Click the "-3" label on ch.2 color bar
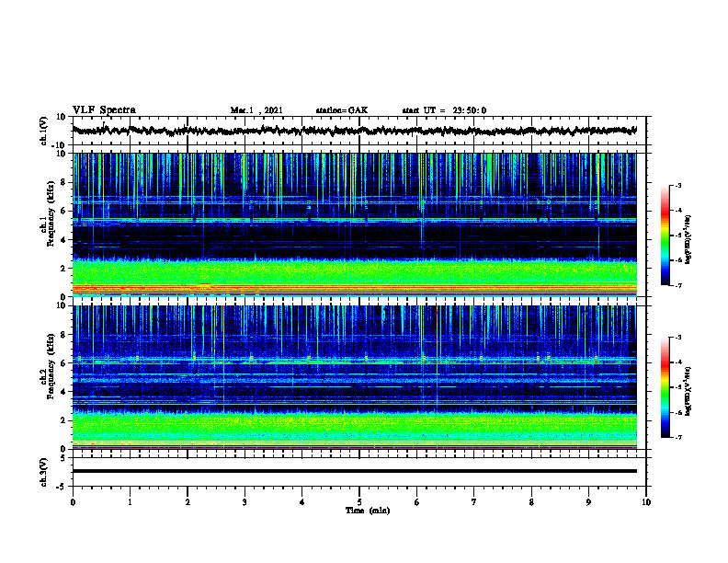The image size is (728, 563). pos(677,338)
